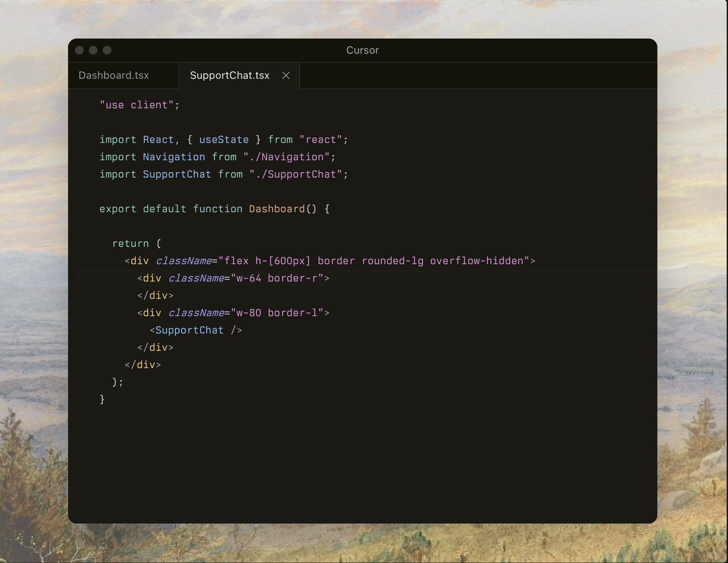Place cursor on the Dashboard function name
This screenshot has width=728, height=563.
click(x=276, y=209)
